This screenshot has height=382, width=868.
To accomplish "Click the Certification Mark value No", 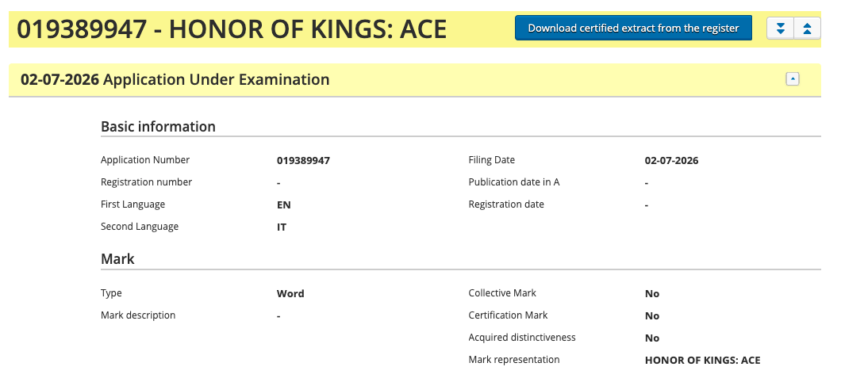I will tap(652, 315).
